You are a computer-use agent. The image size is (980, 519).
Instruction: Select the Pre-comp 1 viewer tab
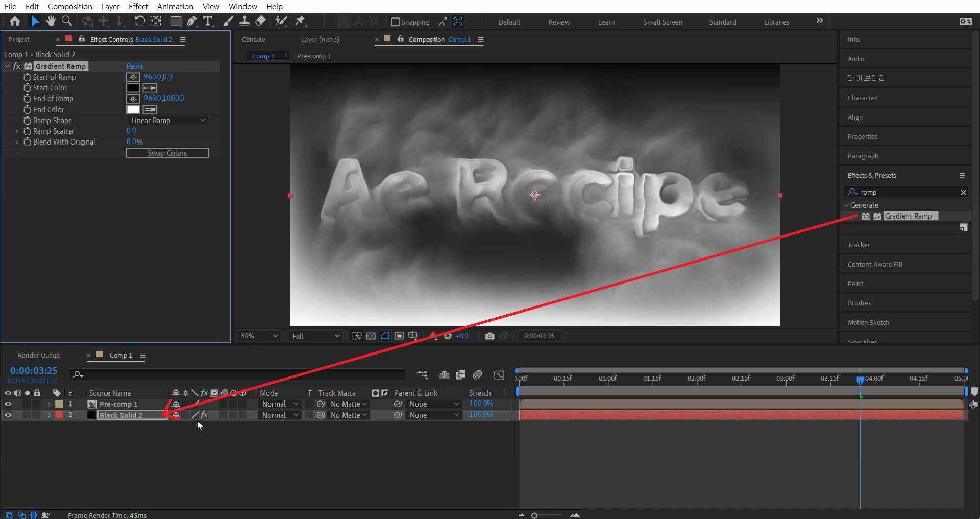tap(313, 56)
